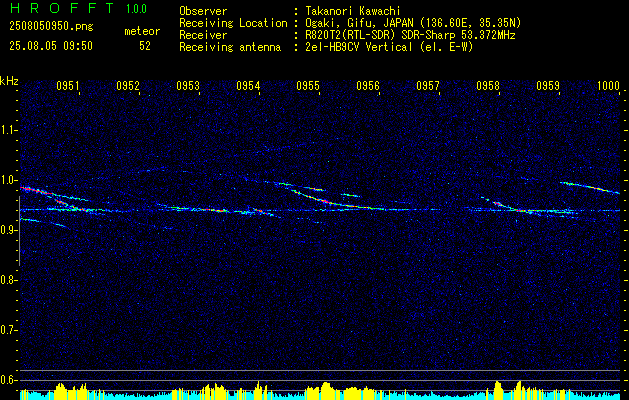Click the 0.9 kHz axis label
This screenshot has height=400, width=629.
[x=7, y=230]
